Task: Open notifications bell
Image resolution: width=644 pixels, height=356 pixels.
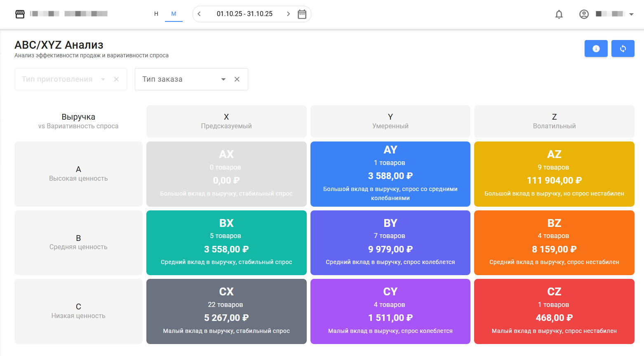Action: [x=559, y=14]
